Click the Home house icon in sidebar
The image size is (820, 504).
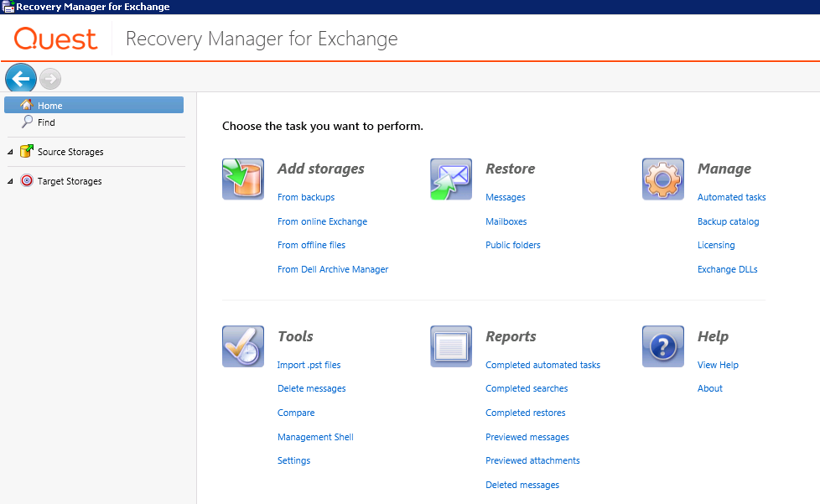click(27, 105)
